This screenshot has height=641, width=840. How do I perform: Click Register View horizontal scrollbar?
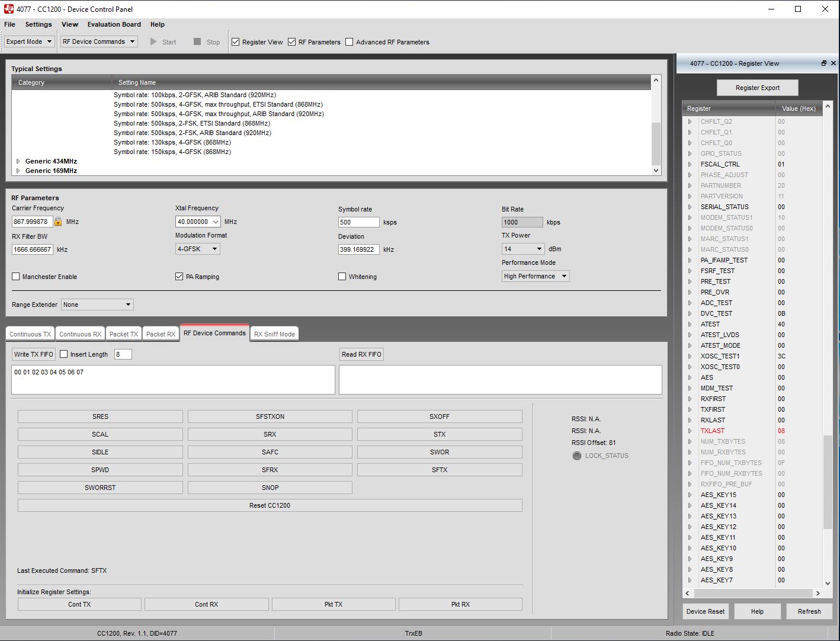pos(752,593)
